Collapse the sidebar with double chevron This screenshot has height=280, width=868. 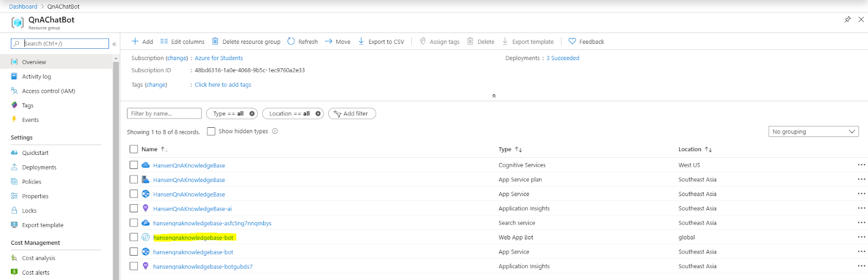click(x=114, y=44)
